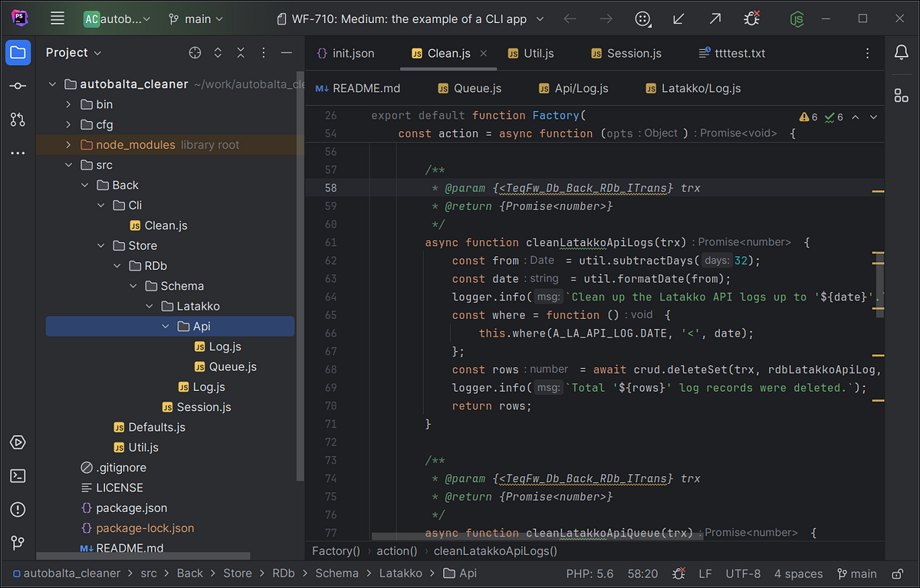Screen dimensions: 920x588
Task: Click the horizontal scrollbar in editor
Action: (537, 537)
